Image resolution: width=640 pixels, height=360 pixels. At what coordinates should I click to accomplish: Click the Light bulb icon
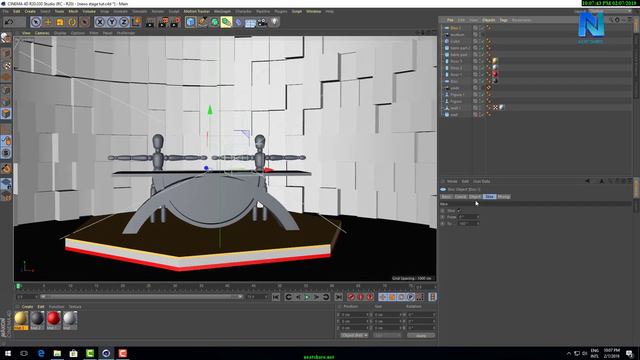tap(275, 22)
